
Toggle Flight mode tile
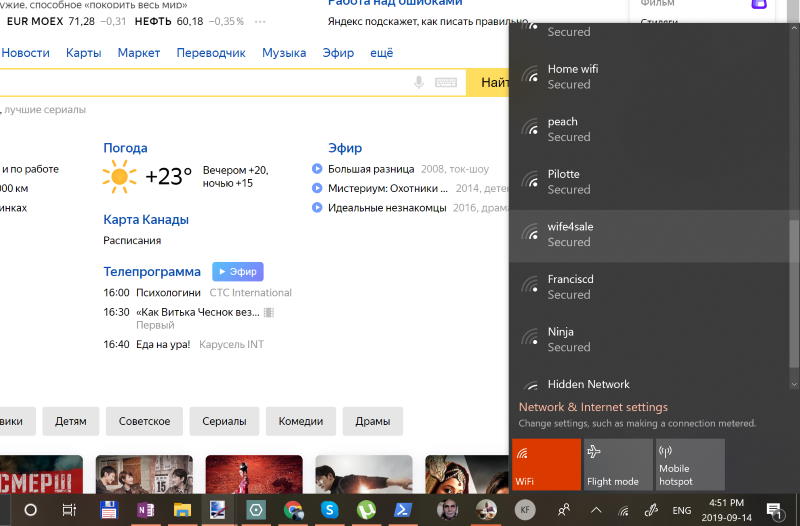pyautogui.click(x=617, y=464)
